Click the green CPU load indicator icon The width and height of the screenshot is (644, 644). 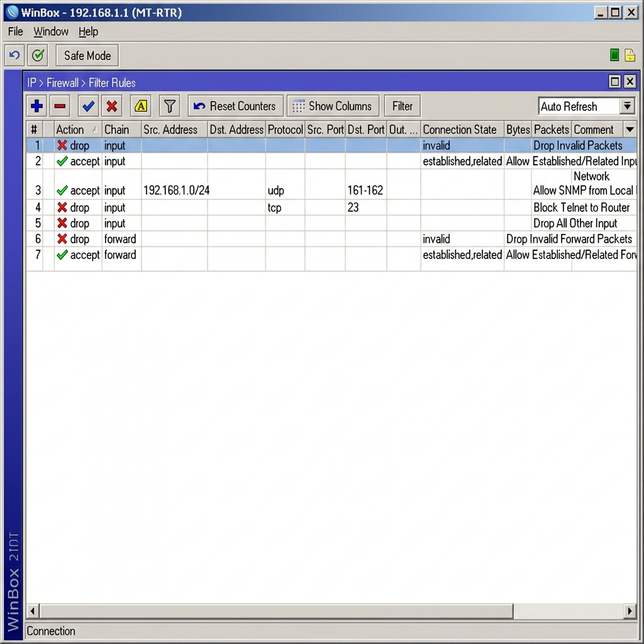tap(614, 55)
